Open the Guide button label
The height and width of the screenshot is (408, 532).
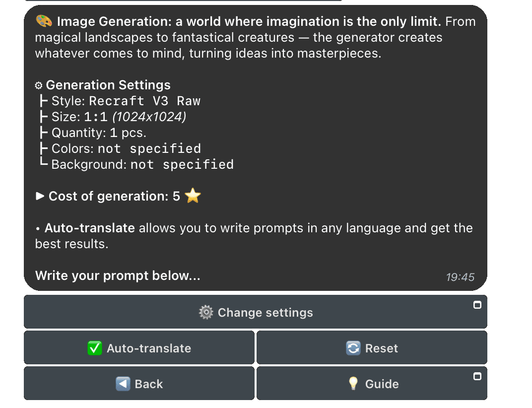click(x=382, y=384)
